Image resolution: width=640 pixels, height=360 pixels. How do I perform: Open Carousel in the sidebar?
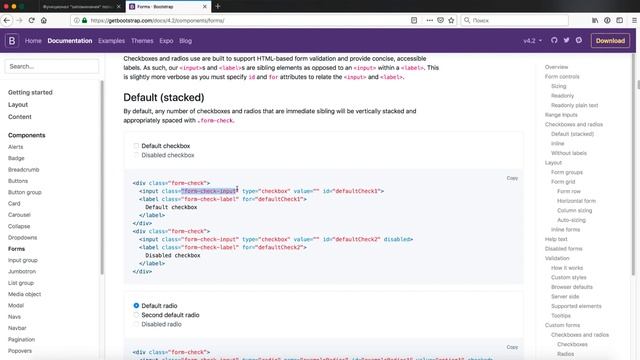(x=19, y=215)
